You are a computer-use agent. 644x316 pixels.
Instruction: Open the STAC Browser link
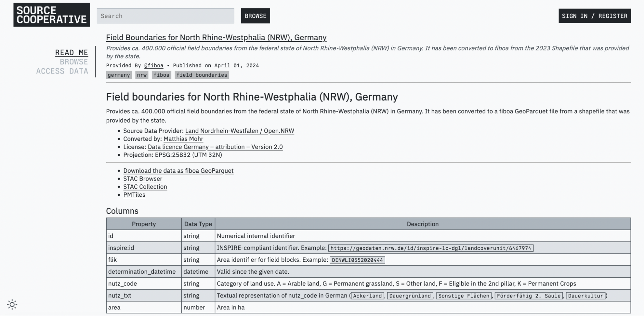142,179
